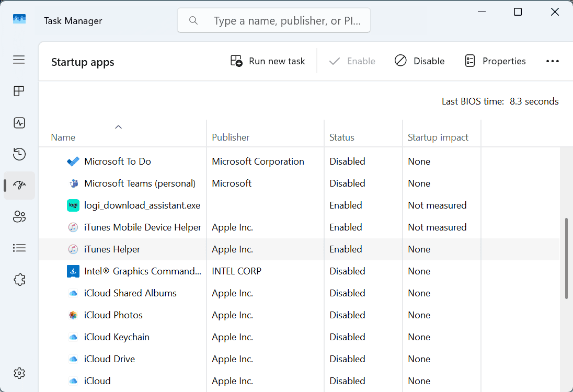573x392 pixels.
Task: Click the Startup apps page heading
Action: (83, 62)
